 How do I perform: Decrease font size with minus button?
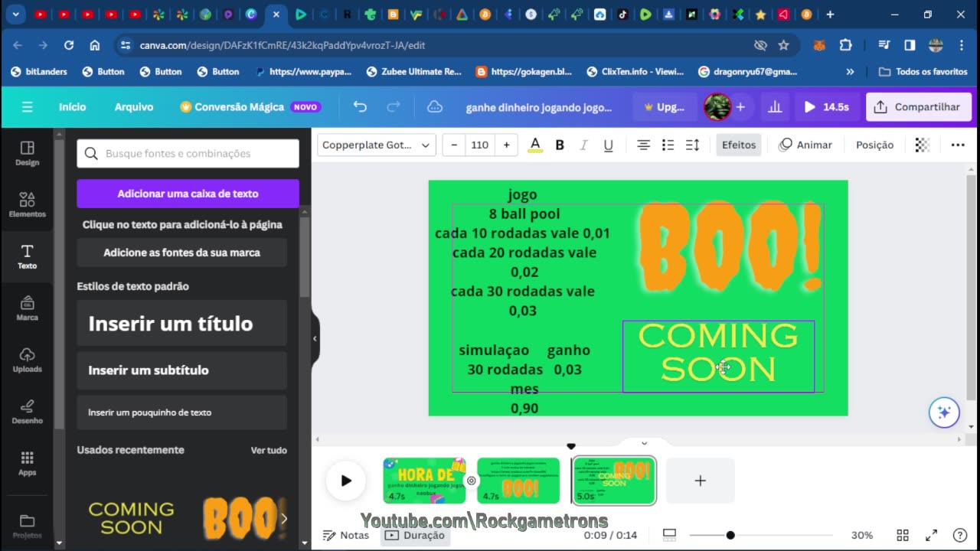tap(455, 145)
